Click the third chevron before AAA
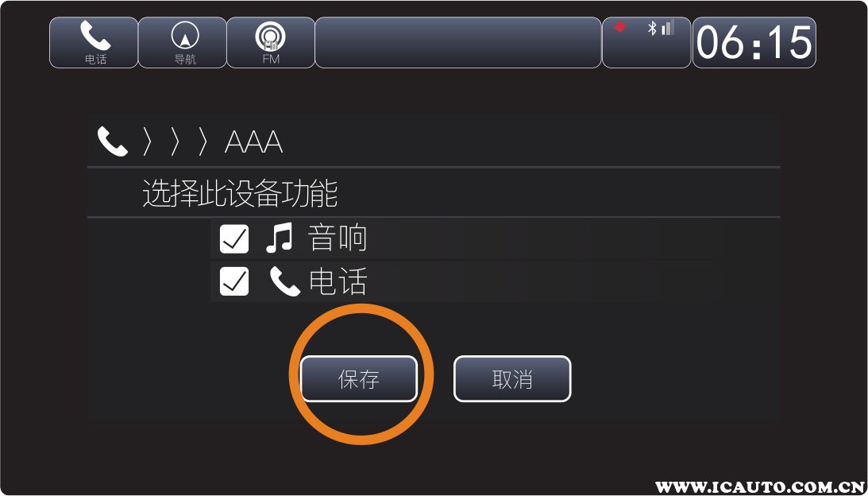Viewport: 868px width, 496px height. (203, 142)
